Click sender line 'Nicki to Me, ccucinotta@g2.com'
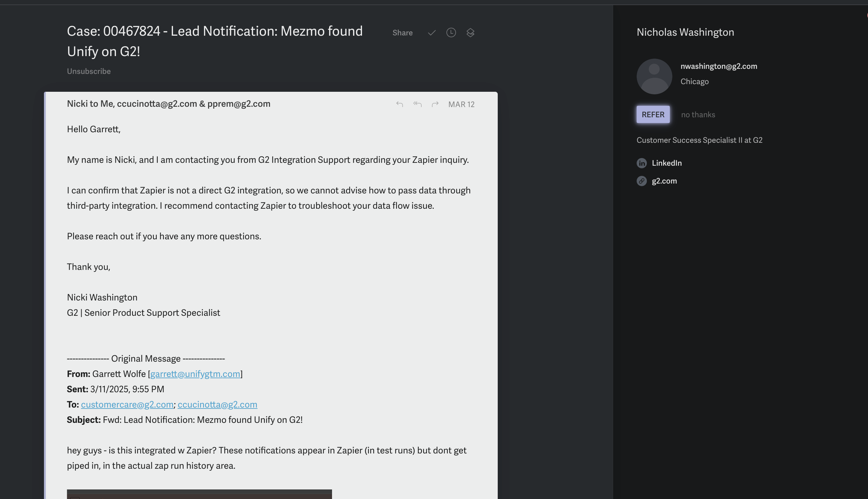The height and width of the screenshot is (499, 868). click(x=169, y=104)
